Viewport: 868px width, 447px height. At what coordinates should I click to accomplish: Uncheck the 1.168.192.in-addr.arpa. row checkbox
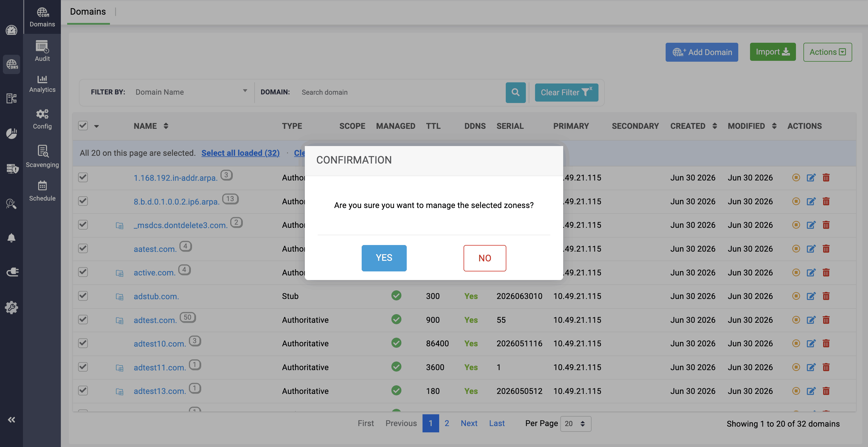click(83, 177)
